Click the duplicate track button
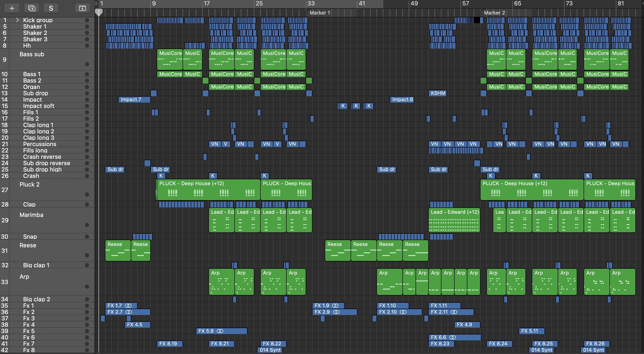Image resolution: width=644 pixels, height=354 pixels. (x=32, y=8)
